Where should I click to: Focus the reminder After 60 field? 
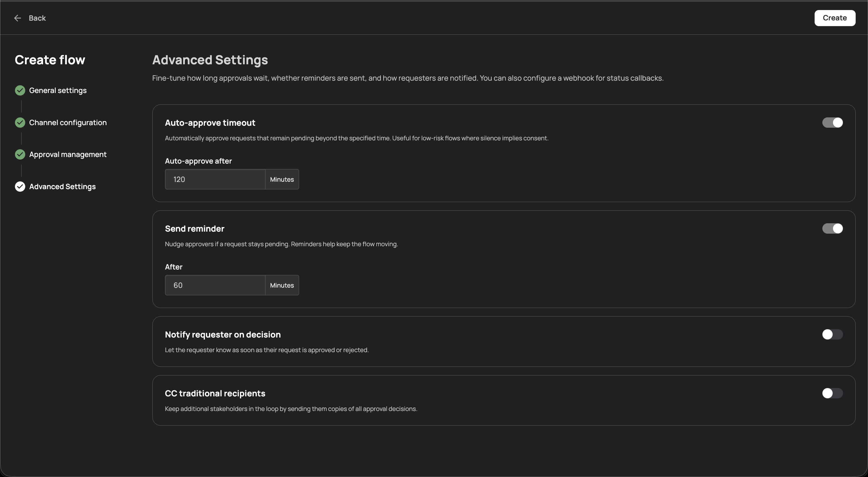point(215,285)
